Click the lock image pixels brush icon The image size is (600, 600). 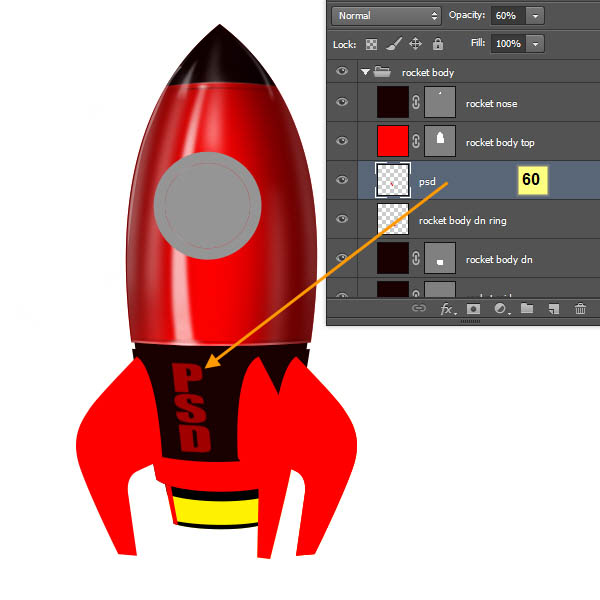[x=394, y=44]
